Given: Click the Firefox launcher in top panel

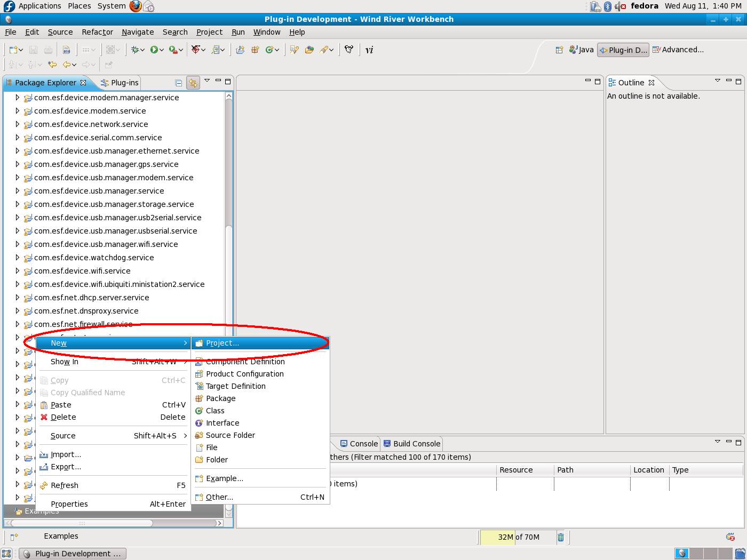Looking at the screenshot, I should pyautogui.click(x=136, y=6).
